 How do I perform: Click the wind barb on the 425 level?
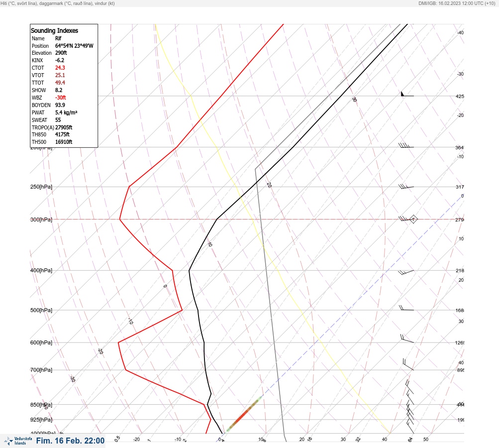tap(407, 94)
